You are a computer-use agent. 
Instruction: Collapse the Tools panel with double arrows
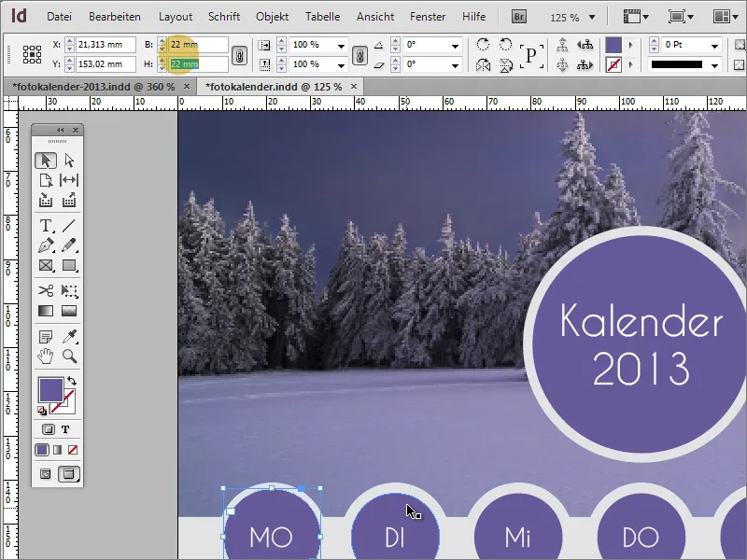pos(60,130)
